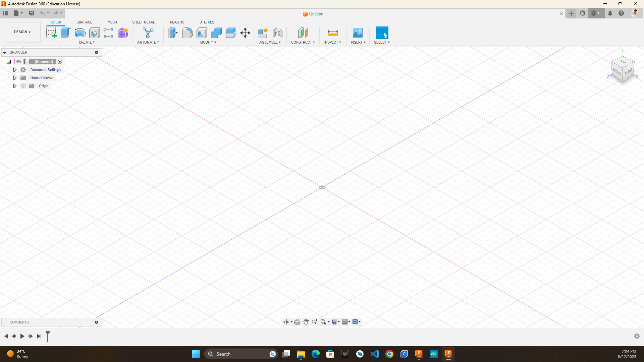Select the Create Sketch tool
The image size is (644, 362).
pos(51,33)
